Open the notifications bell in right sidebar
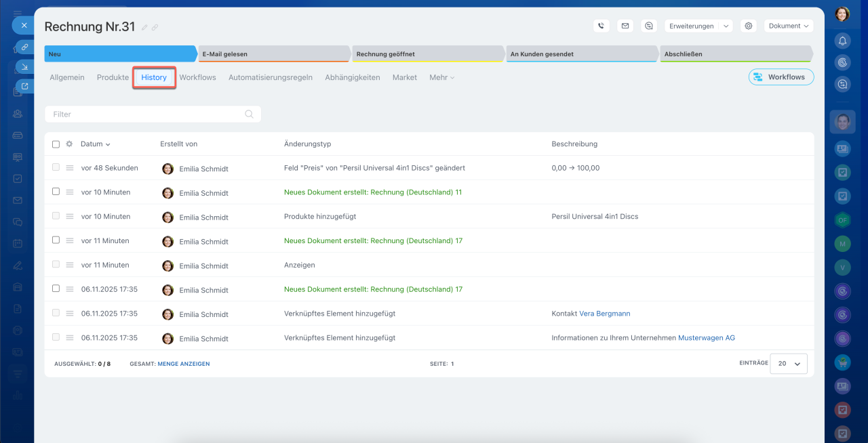 coord(842,41)
